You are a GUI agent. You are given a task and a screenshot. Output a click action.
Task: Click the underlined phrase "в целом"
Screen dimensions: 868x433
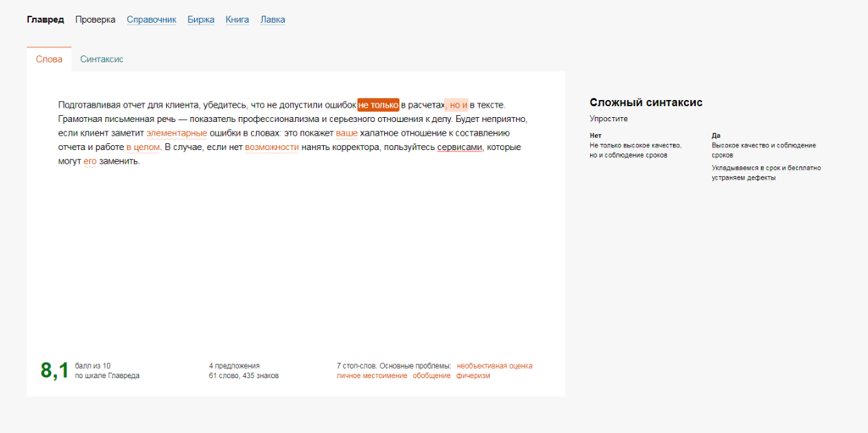(x=143, y=147)
